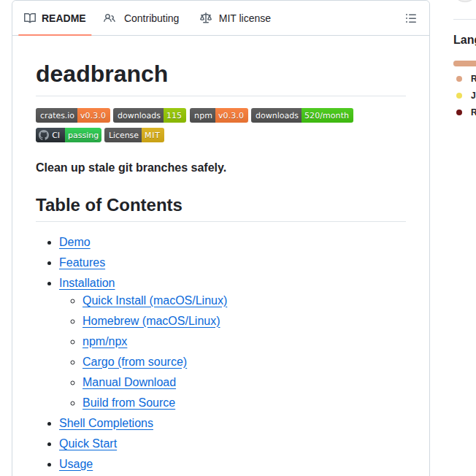Viewport: 476px width, 476px height.
Task: Open the Quick Start link
Action: [88, 444]
